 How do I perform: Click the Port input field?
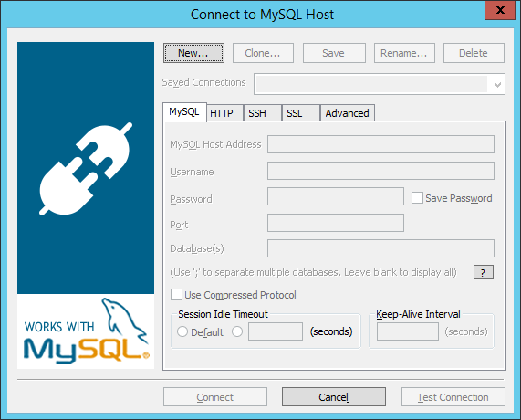(x=336, y=223)
